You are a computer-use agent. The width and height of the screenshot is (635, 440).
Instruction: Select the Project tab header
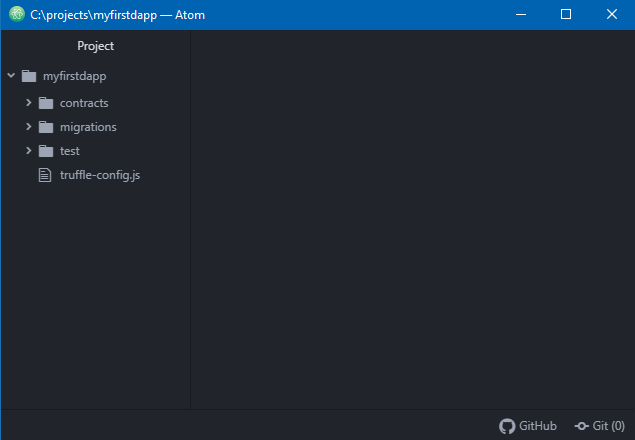[96, 46]
